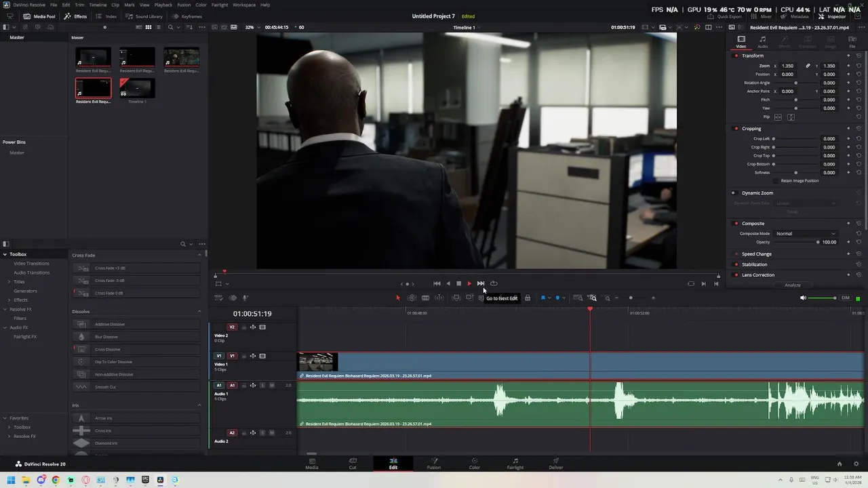Select the Timeline 1 thumbnail in the media pool
The image size is (868, 488).
pos(137,88)
